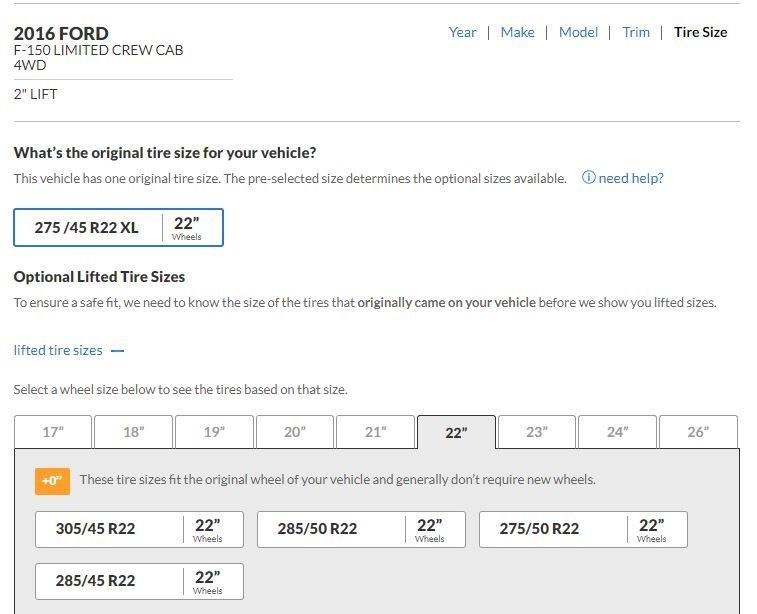
Task: Open the Model step link
Action: (578, 32)
